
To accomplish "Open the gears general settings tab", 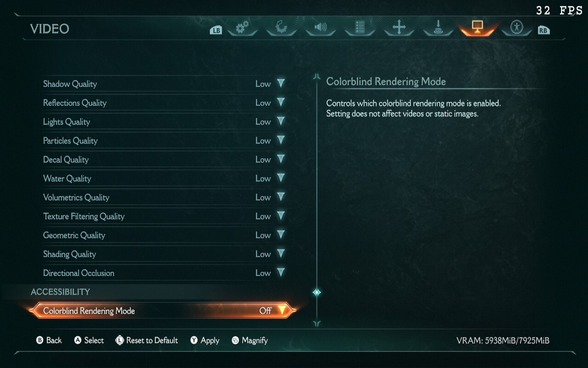I will click(x=242, y=28).
